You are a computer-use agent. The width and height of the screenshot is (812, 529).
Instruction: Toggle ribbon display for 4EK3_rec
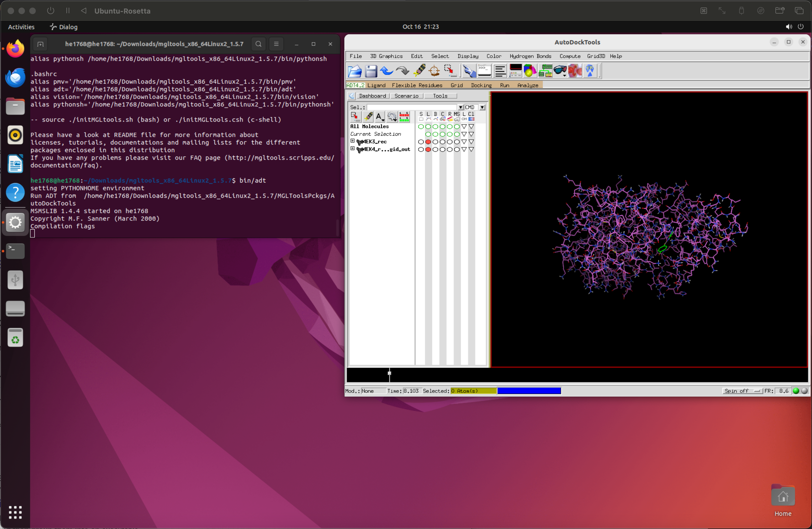coord(450,142)
